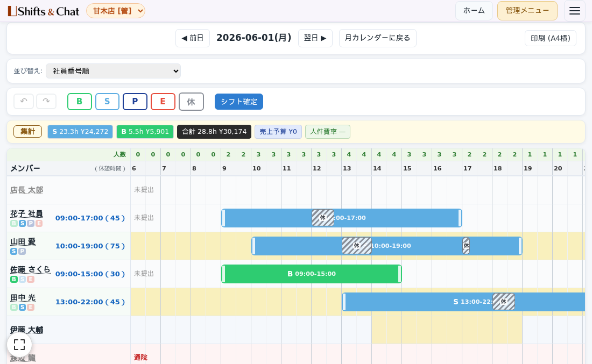Go to the previous day with 前日

click(x=193, y=38)
